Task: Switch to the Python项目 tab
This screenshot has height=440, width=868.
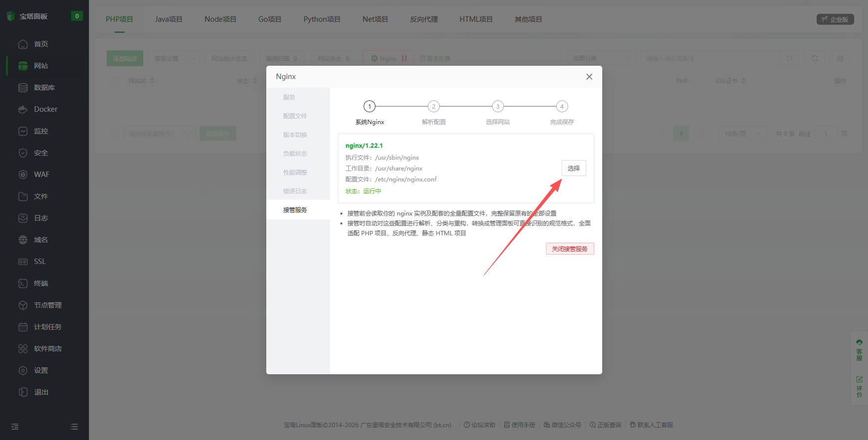Action: point(322,19)
